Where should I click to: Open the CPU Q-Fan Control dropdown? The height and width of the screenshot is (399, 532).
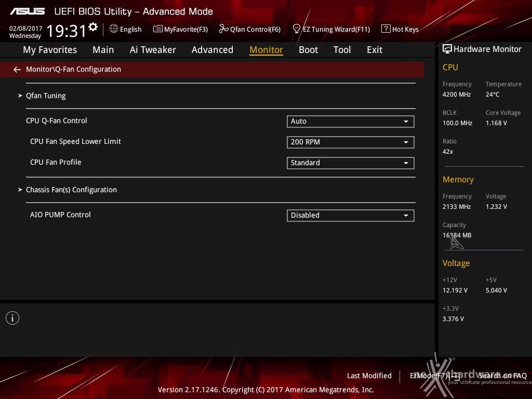(x=351, y=122)
